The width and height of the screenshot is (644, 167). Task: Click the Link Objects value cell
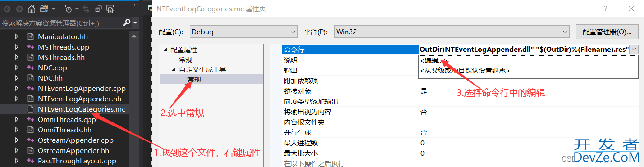coord(529,91)
